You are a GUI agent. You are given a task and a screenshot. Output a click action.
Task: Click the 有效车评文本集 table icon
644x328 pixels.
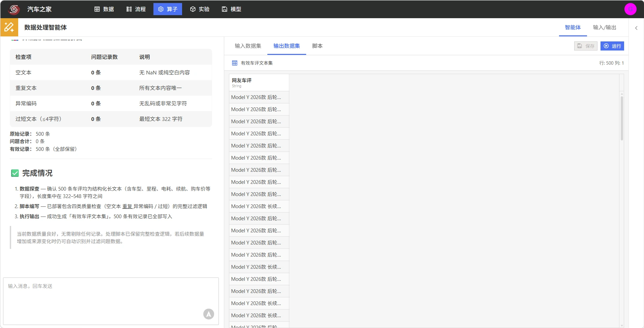point(235,63)
